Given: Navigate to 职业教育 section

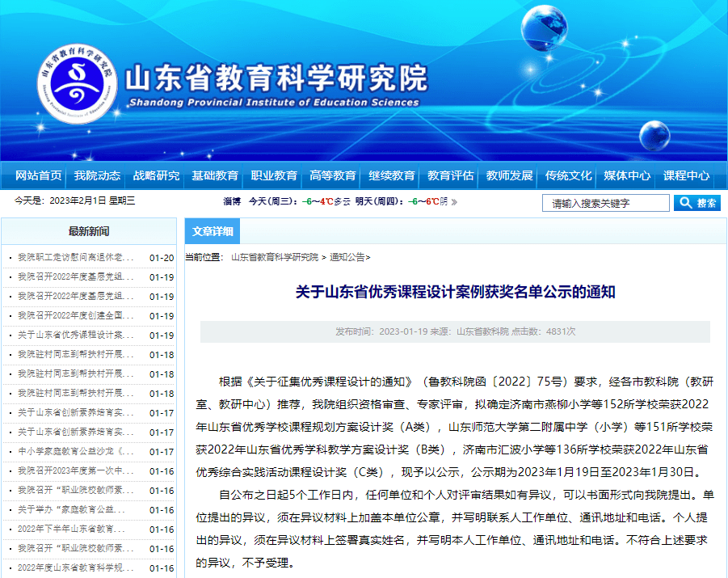Looking at the screenshot, I should (x=274, y=175).
